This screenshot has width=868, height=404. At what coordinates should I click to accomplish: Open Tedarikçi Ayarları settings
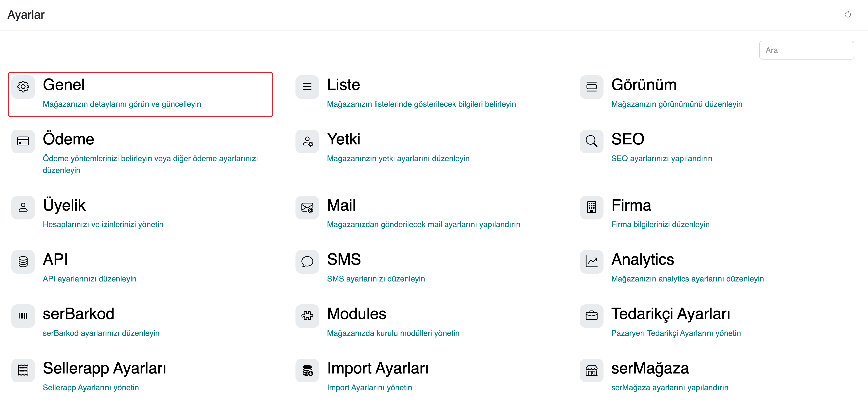pyautogui.click(x=670, y=314)
